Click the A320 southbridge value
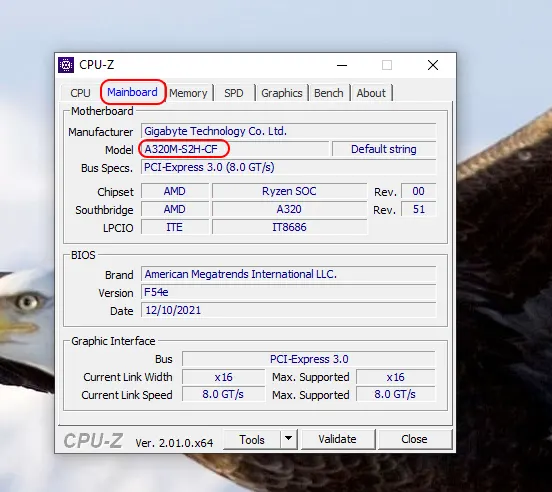Screen dimensions: 552x492 (x=289, y=209)
